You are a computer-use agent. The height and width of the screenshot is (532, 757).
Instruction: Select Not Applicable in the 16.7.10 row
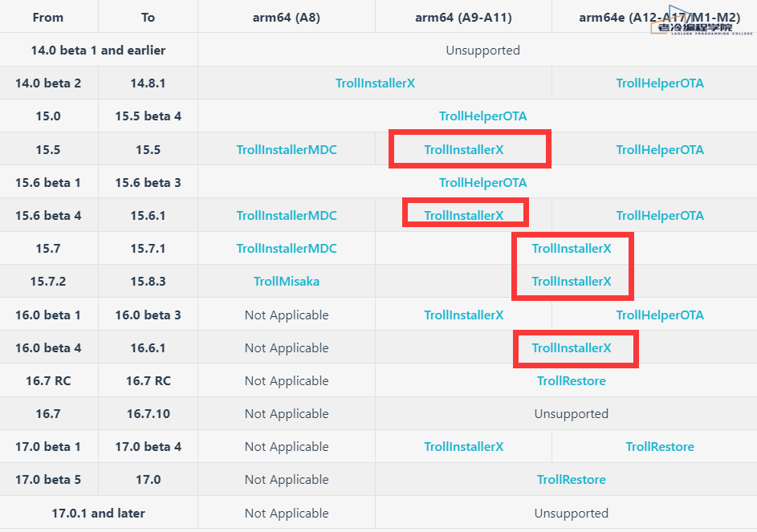[x=287, y=414]
